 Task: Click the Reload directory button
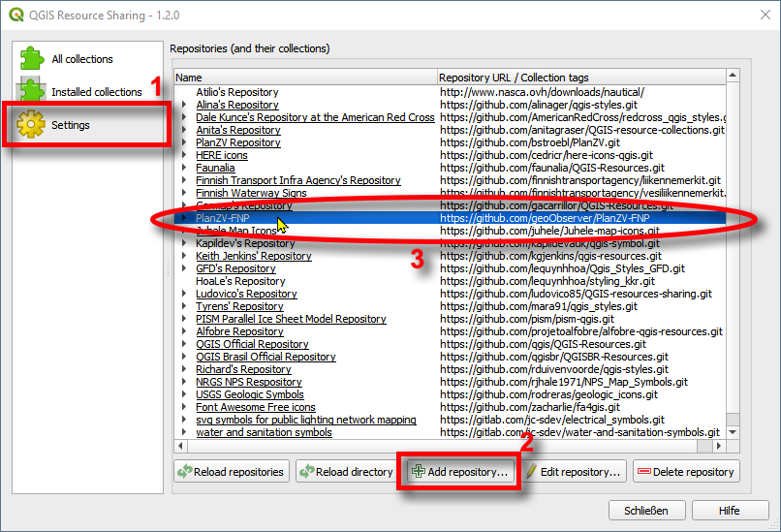(x=346, y=471)
